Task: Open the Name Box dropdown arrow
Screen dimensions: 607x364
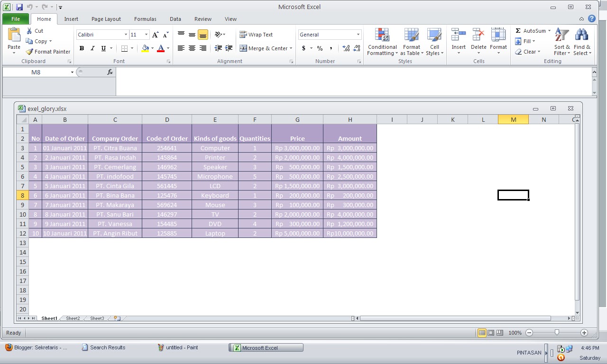Action: coord(72,72)
